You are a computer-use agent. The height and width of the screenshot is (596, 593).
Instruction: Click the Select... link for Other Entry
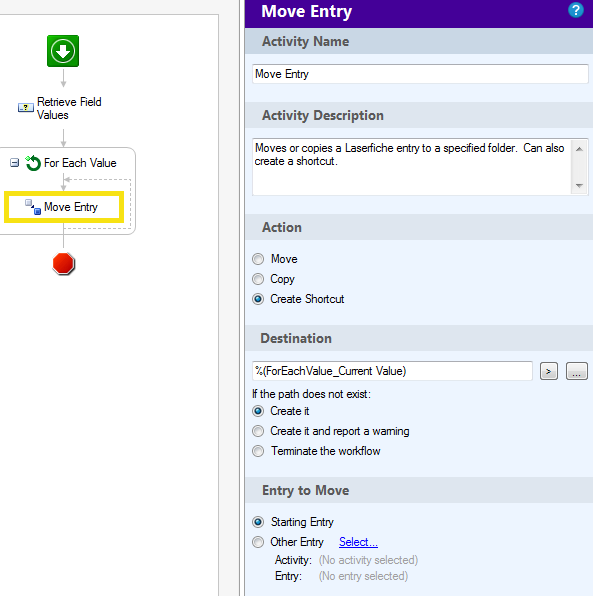coord(358,542)
